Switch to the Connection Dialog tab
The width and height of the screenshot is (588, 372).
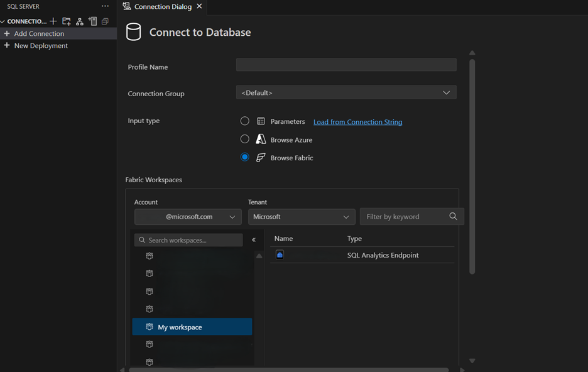pyautogui.click(x=162, y=7)
